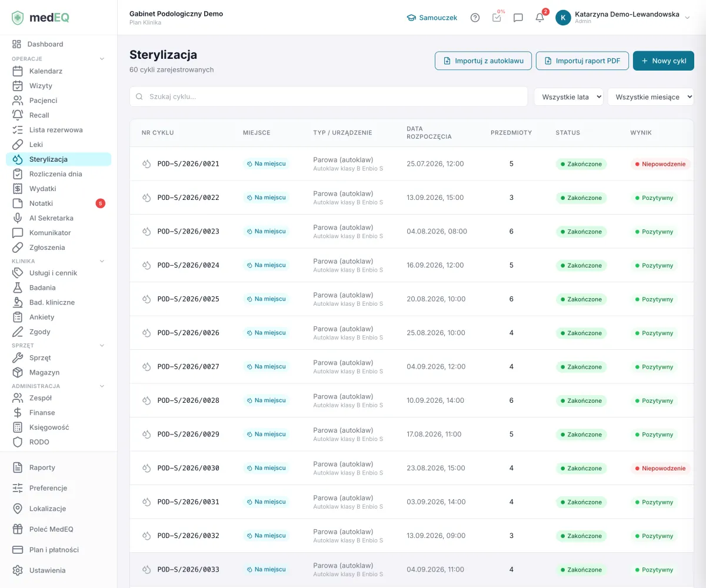Click the Badania flask icon in sidebar

point(18,288)
